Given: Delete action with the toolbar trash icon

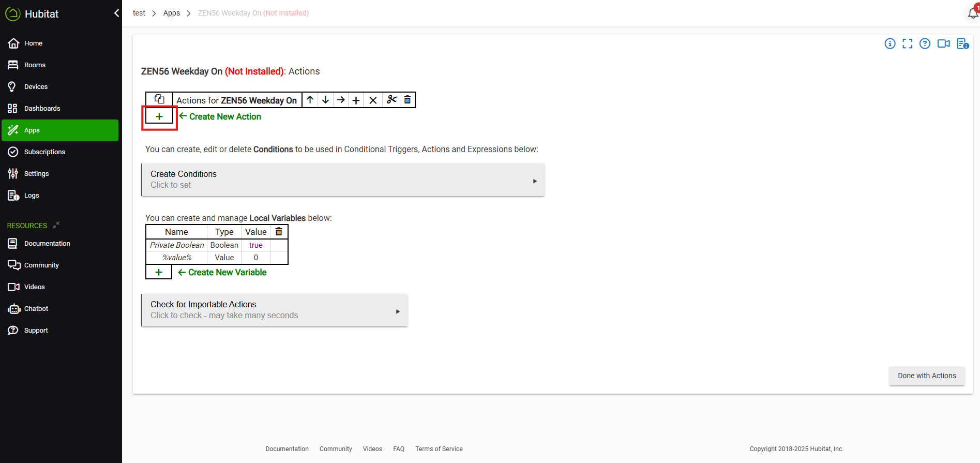Looking at the screenshot, I should coord(408,100).
